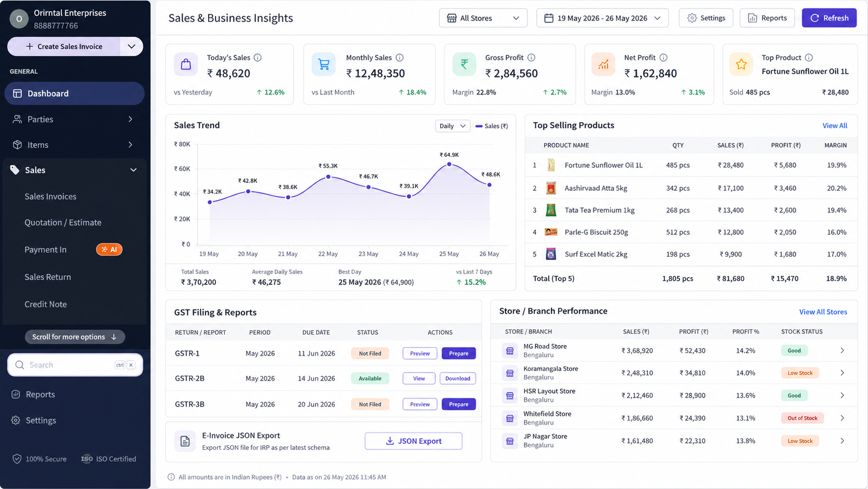The height and width of the screenshot is (489, 868).
Task: Expand the Items menu
Action: [130, 144]
